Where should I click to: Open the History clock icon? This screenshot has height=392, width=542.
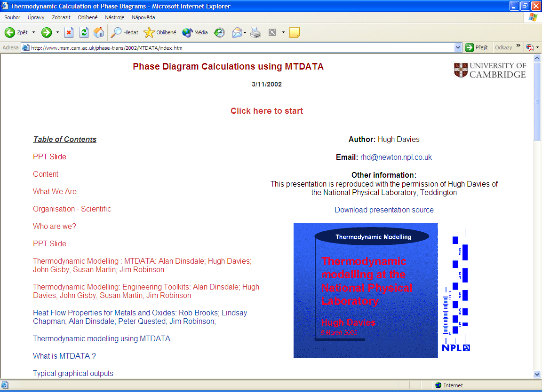(219, 32)
